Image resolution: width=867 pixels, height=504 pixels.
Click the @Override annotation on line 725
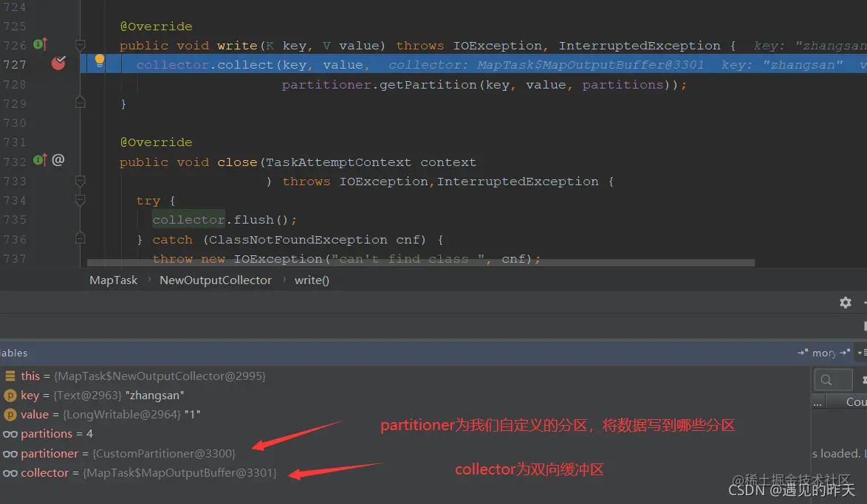tap(157, 27)
